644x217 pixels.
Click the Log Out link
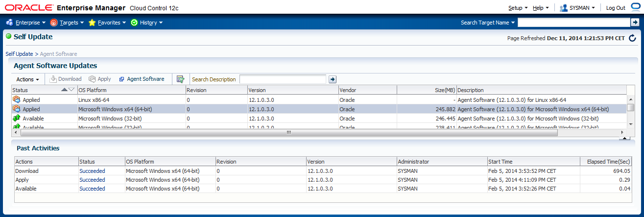616,8
